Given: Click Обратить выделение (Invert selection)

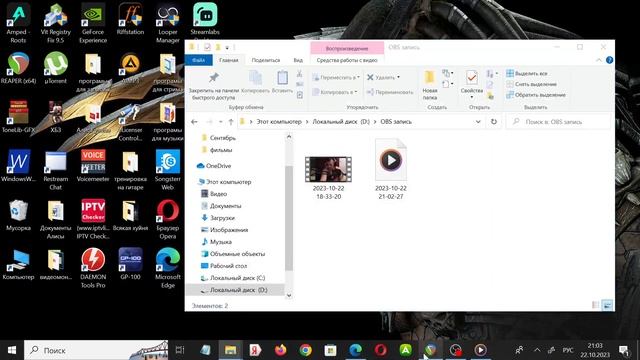Looking at the screenshot, I should pos(536,95).
